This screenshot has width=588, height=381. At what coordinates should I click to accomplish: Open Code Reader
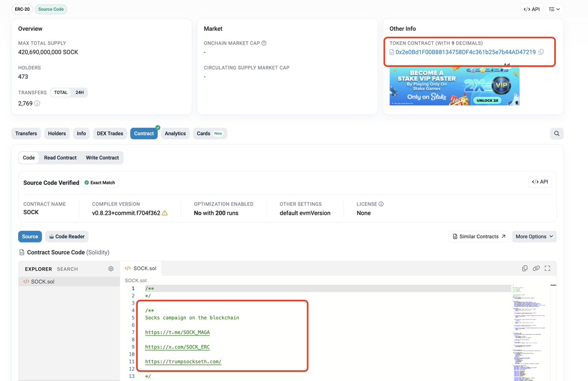(67, 236)
